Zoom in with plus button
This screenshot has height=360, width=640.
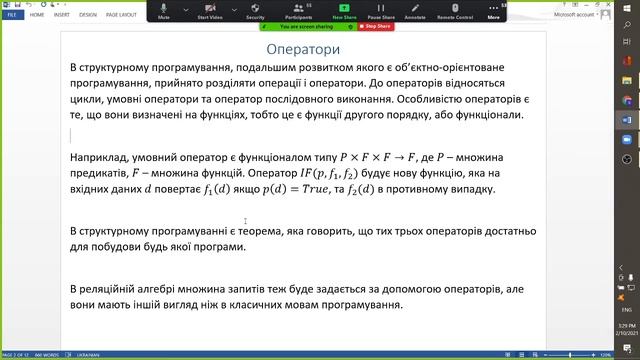point(593,355)
